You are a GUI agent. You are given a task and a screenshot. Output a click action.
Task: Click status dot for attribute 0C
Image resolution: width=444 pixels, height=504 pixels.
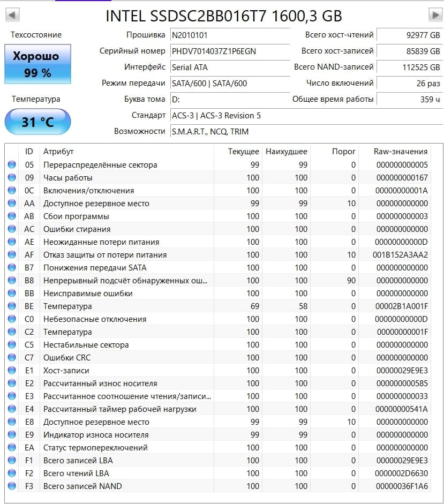(12, 190)
